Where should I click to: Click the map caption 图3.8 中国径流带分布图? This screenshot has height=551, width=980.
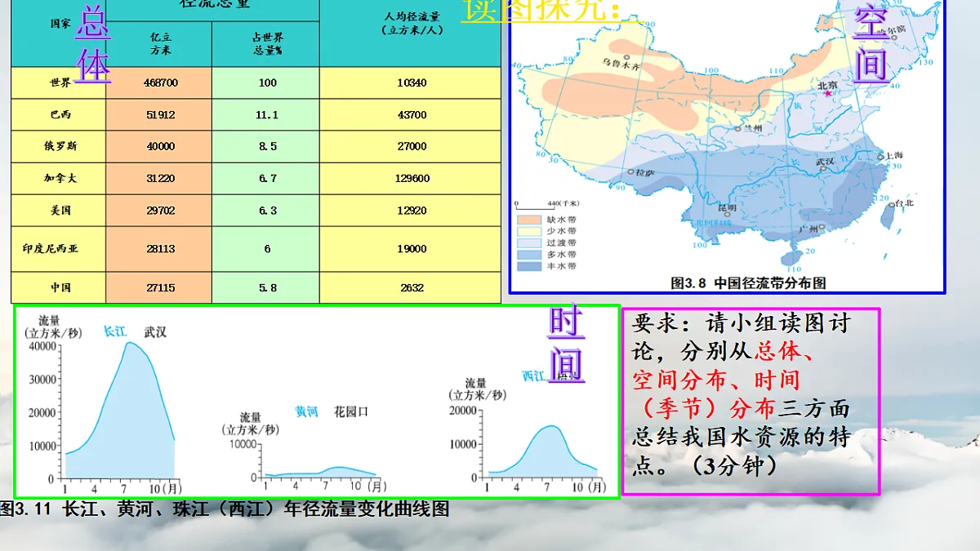point(748,282)
